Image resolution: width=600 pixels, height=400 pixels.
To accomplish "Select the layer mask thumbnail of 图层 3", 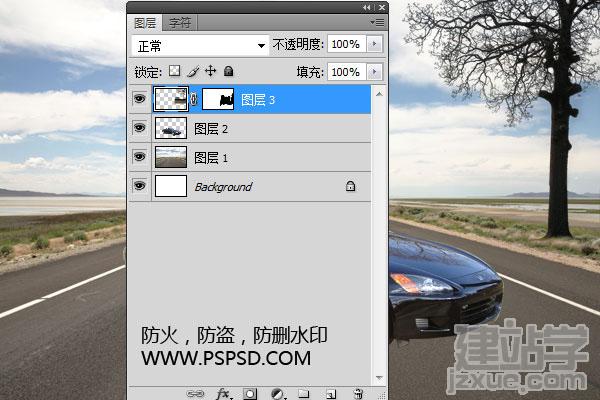I will (218, 99).
